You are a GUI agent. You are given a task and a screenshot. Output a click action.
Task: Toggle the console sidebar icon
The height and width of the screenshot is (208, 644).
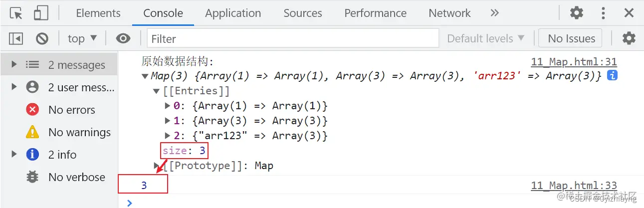coord(16,38)
